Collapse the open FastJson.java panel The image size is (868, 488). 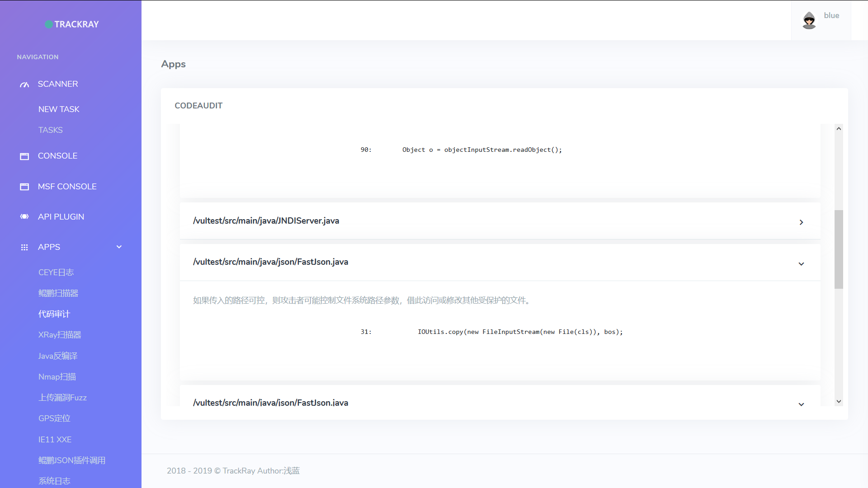801,264
